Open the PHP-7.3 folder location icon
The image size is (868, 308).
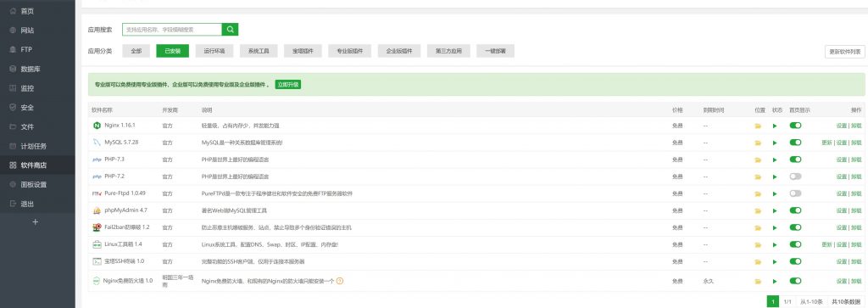(758, 160)
